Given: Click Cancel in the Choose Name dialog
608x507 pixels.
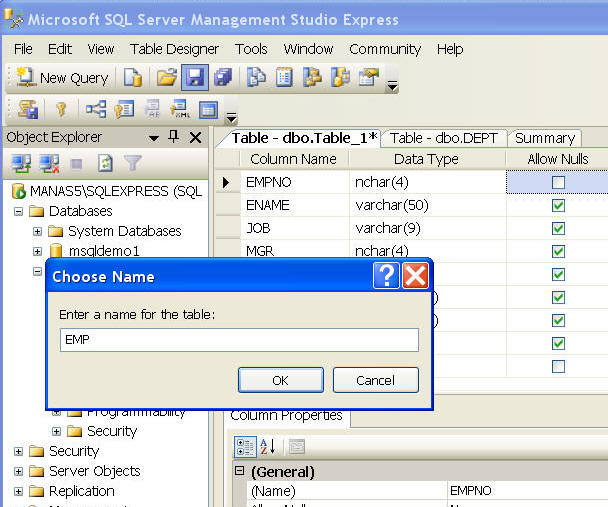Looking at the screenshot, I should point(376,380).
